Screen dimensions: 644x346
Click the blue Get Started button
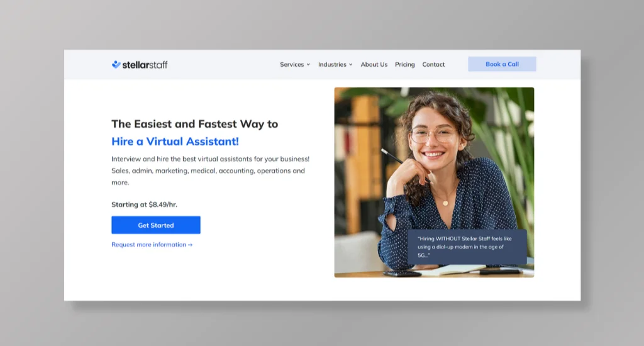pyautogui.click(x=156, y=225)
